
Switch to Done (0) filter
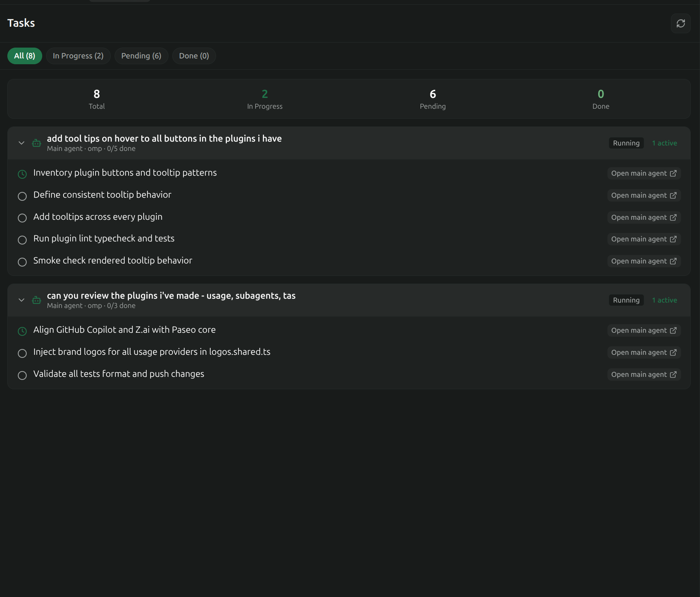click(x=194, y=56)
